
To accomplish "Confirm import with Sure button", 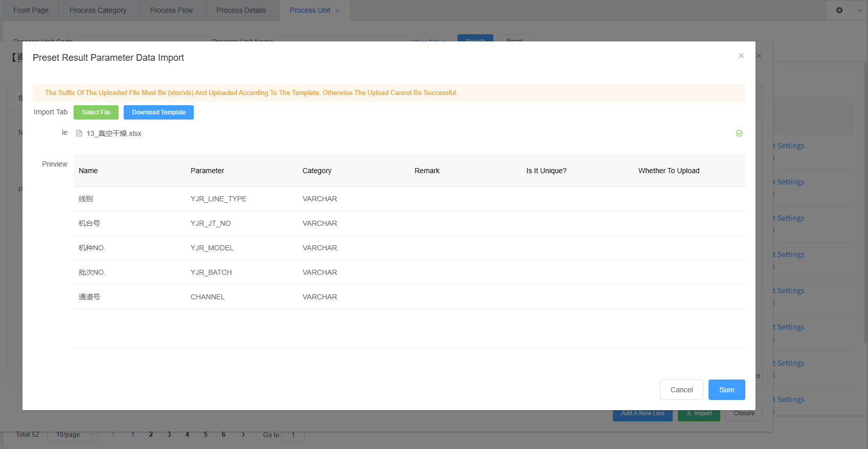I will click(x=726, y=390).
